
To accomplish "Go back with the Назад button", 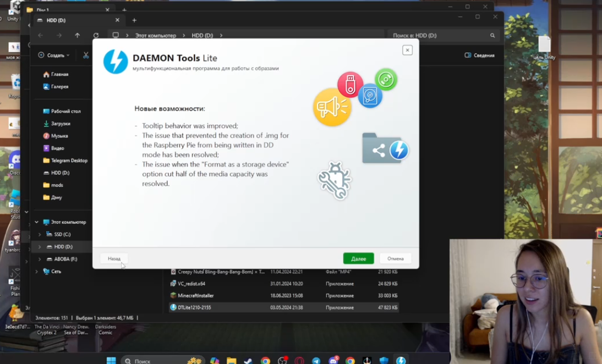I will click(x=114, y=258).
